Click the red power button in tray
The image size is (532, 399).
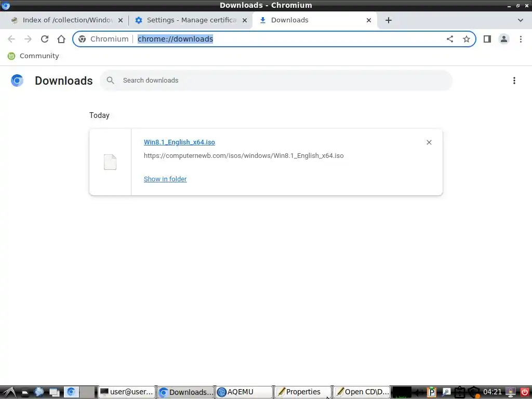point(525,392)
